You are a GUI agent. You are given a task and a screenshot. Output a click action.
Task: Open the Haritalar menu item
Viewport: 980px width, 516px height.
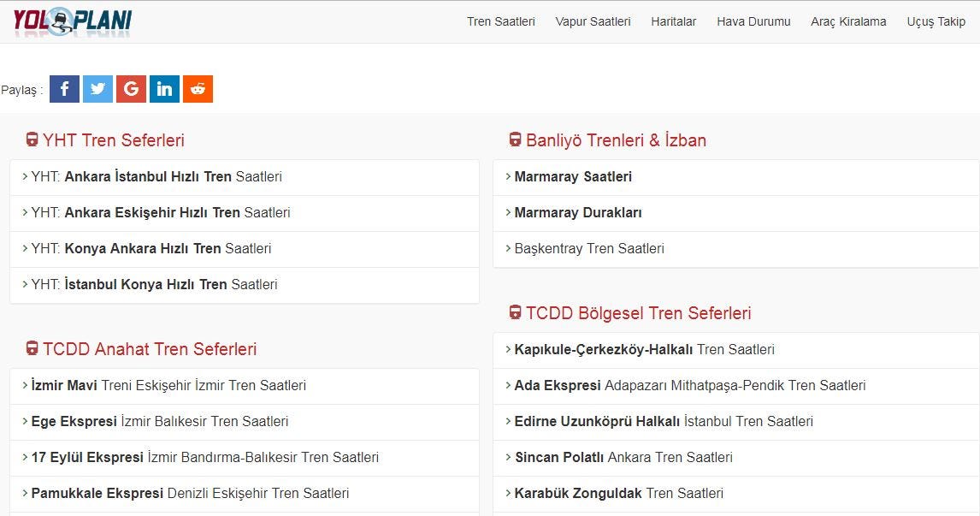673,21
